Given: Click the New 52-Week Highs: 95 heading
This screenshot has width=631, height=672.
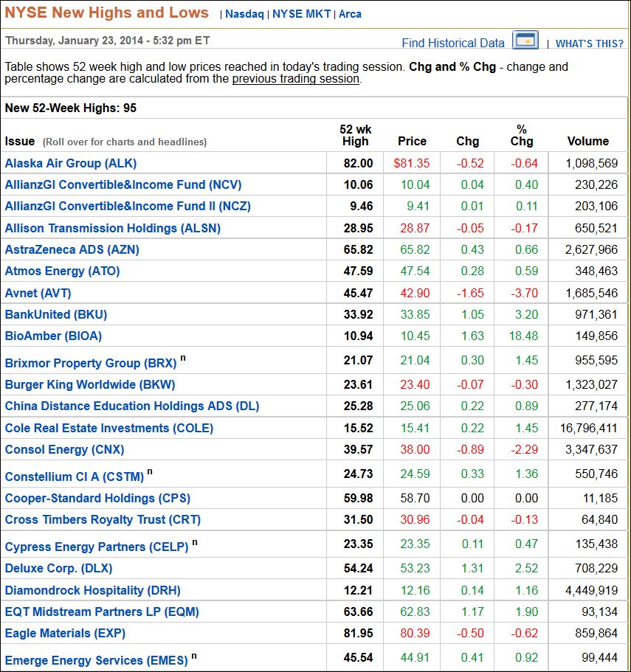Looking at the screenshot, I should 70,108.
